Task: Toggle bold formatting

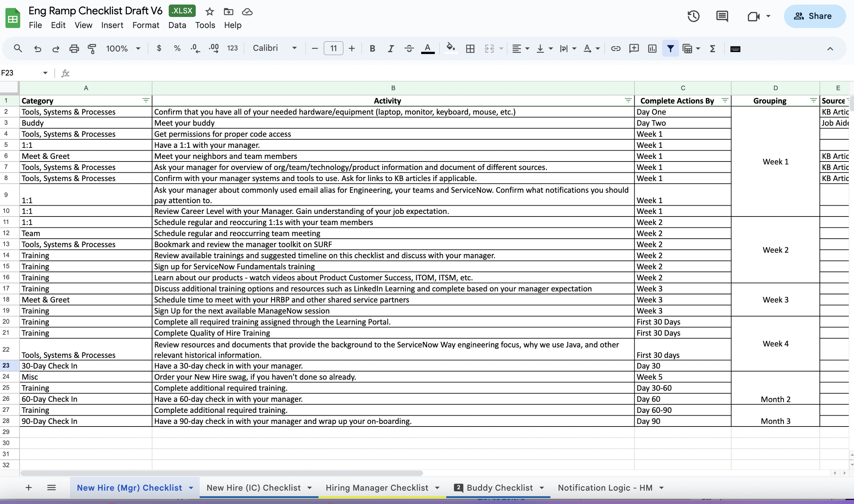Action: pos(372,48)
